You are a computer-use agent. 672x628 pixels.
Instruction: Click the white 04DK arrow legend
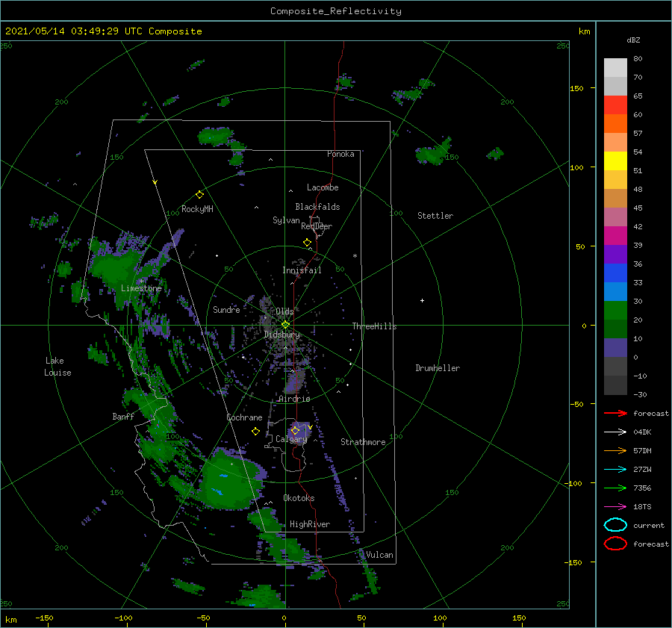point(615,432)
